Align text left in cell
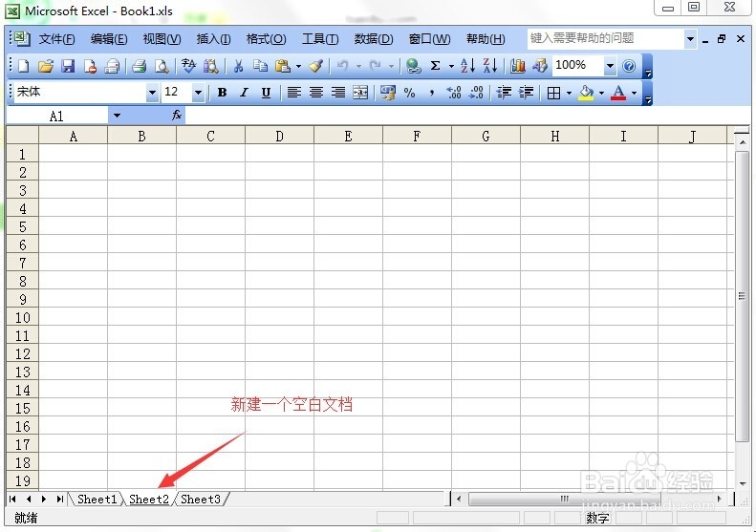The image size is (756, 532). 293,92
